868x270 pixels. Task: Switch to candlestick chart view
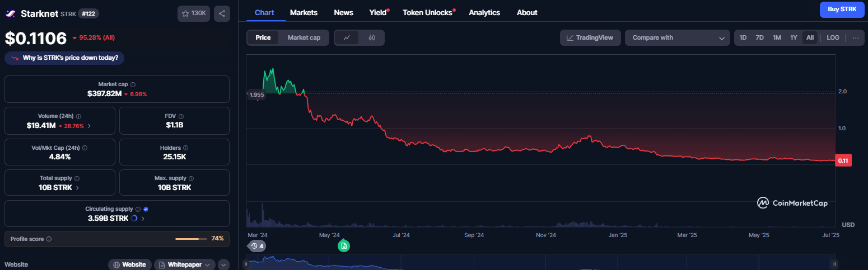372,37
